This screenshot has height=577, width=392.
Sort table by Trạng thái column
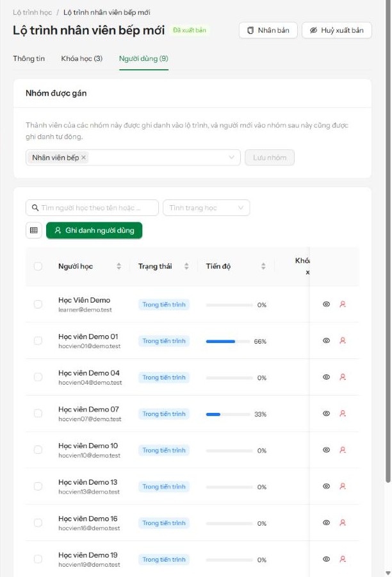[186, 266]
